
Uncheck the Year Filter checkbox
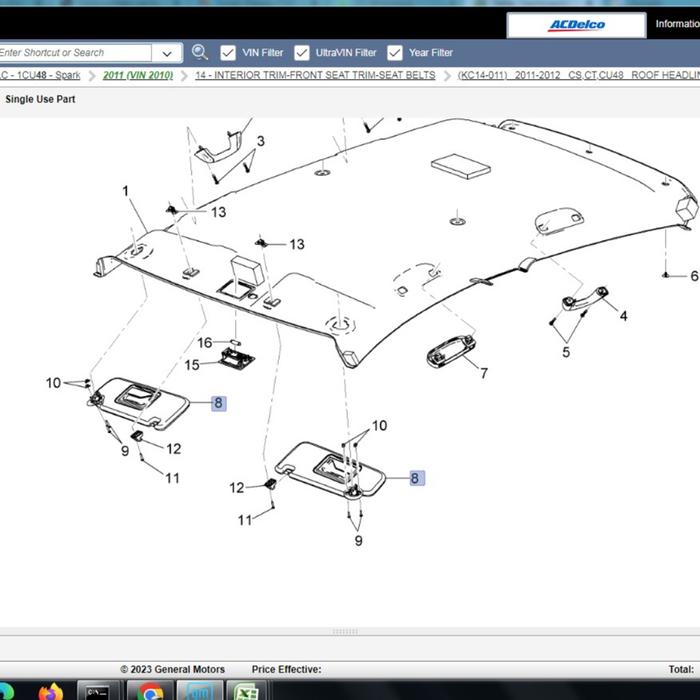(x=395, y=52)
